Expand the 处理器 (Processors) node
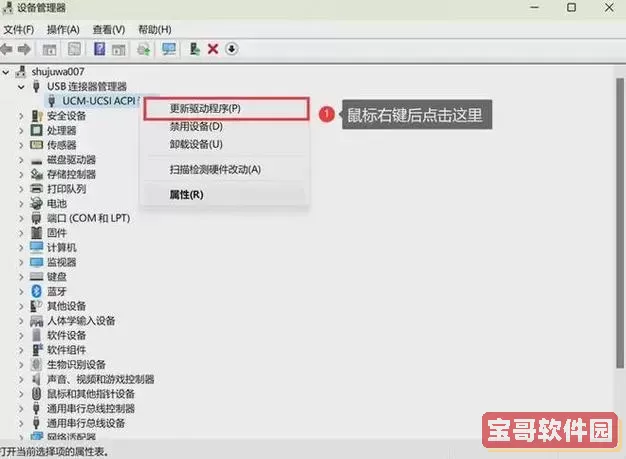Image resolution: width=626 pixels, height=459 pixels. coord(22,130)
